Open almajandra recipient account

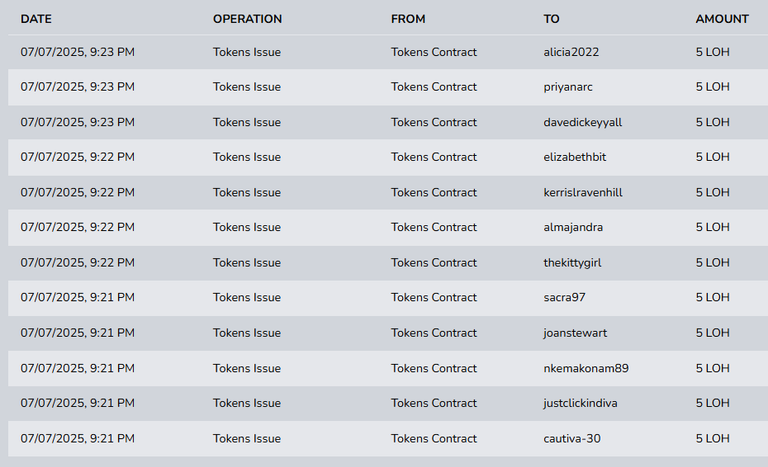click(573, 227)
